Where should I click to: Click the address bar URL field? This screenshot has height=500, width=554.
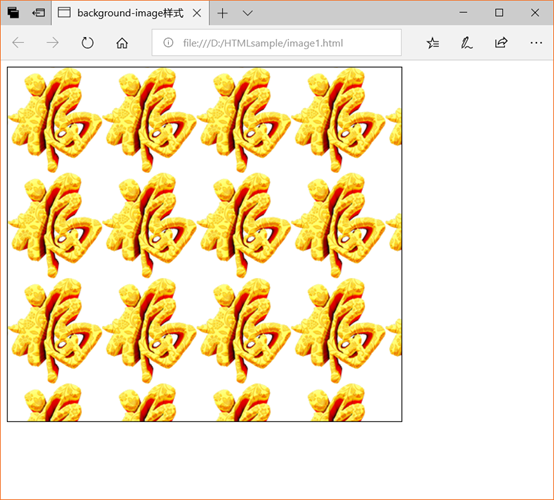pyautogui.click(x=276, y=43)
